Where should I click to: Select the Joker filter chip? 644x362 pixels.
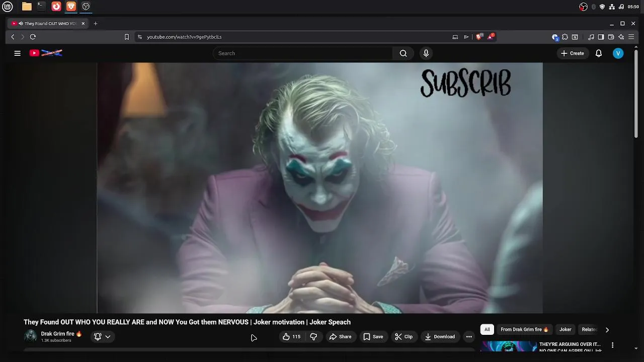point(566,330)
